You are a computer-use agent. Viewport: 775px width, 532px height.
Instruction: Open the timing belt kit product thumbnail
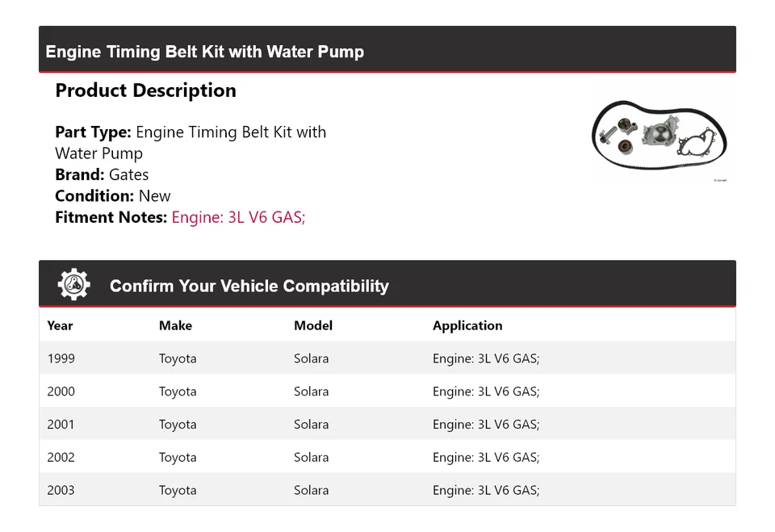(x=660, y=136)
